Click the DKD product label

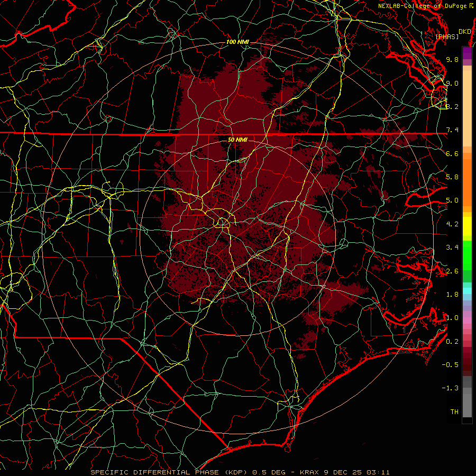click(465, 32)
